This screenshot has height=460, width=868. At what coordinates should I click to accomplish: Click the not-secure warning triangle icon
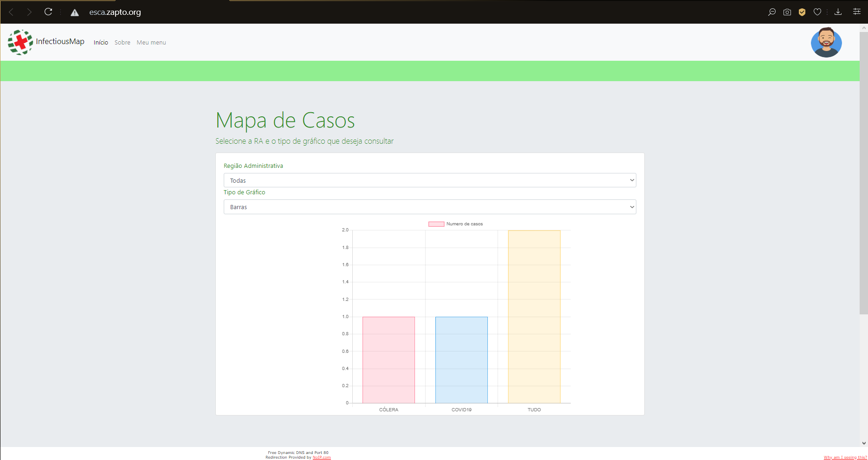75,13
